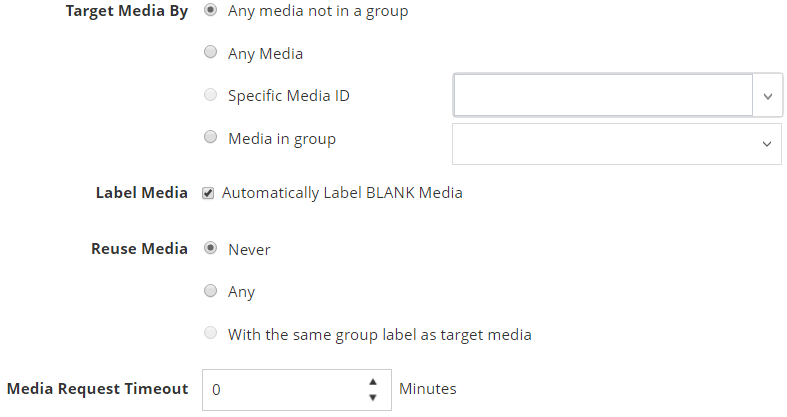Image resolution: width=787 pixels, height=417 pixels.
Task: Set Reuse Media to Never
Action: [210, 249]
